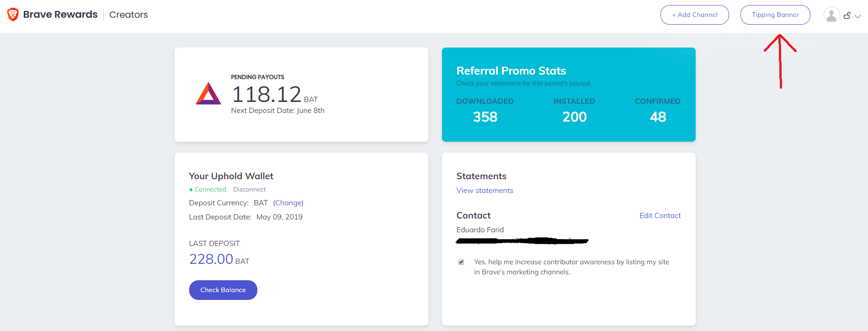The image size is (868, 331).
Task: Click the BAT triangle token icon
Action: [208, 93]
